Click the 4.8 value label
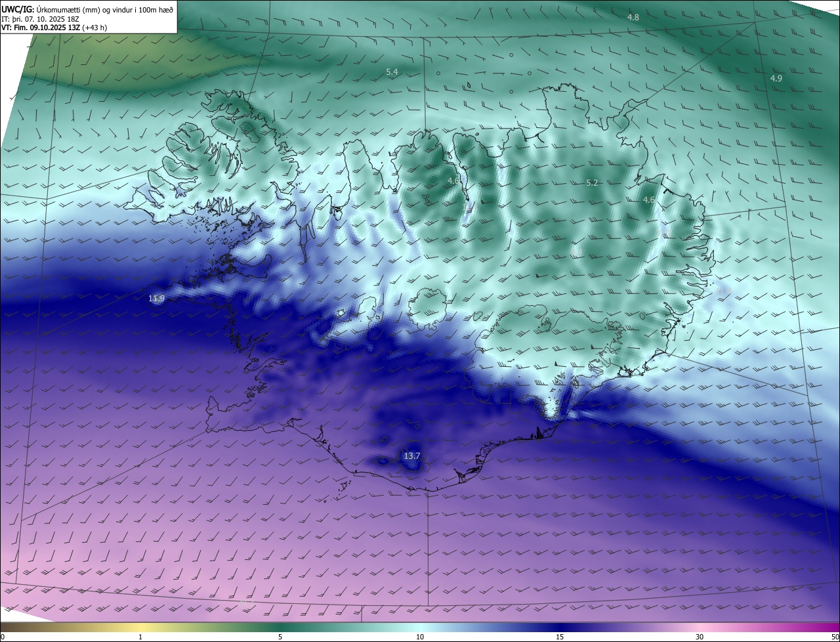The height and width of the screenshot is (642, 840). (x=633, y=17)
